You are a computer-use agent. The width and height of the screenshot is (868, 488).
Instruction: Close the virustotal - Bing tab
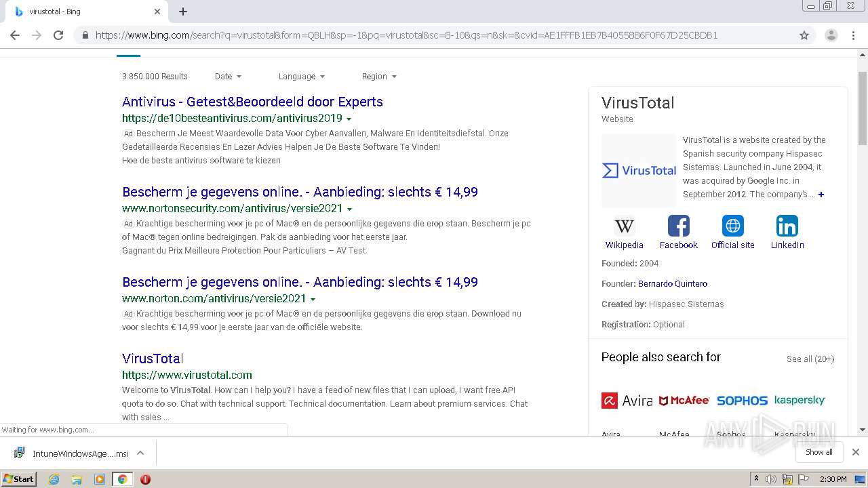coord(157,12)
